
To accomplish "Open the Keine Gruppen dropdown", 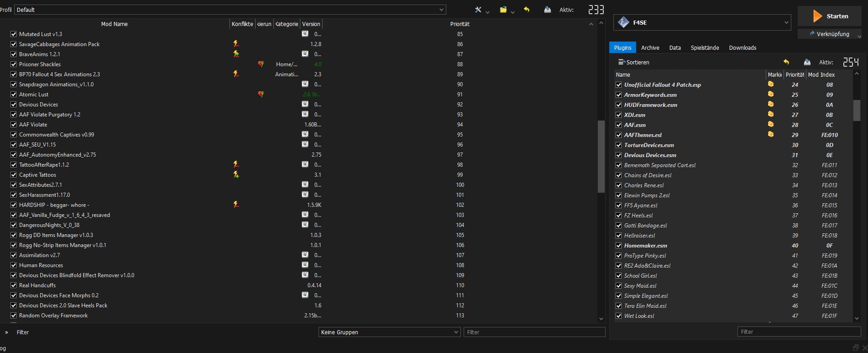I will 389,332.
